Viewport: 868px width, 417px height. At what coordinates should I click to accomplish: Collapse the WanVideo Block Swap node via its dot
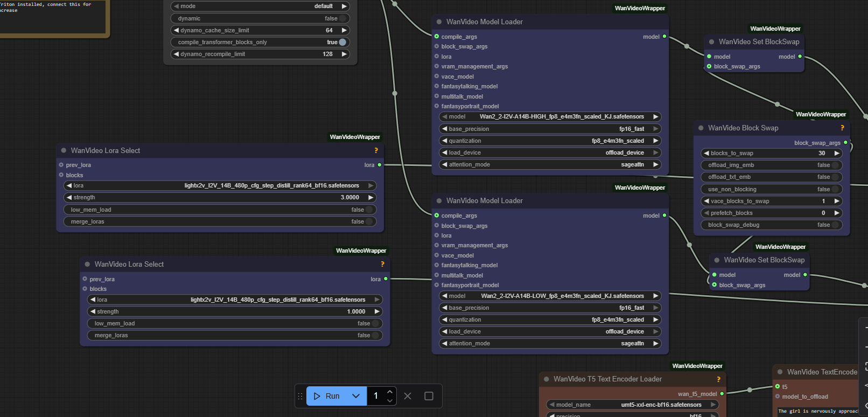click(x=701, y=128)
